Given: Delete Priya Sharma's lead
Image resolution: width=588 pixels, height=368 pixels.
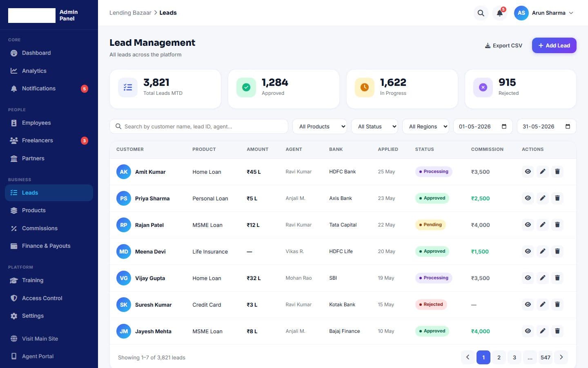Looking at the screenshot, I should [557, 198].
